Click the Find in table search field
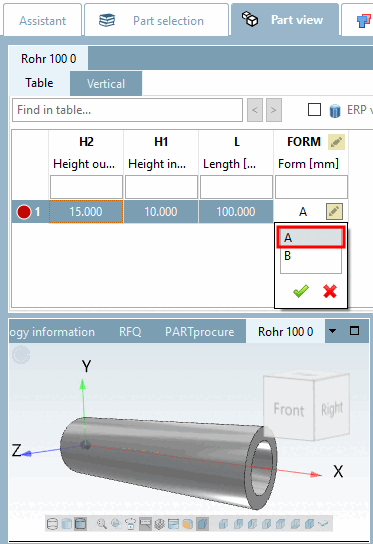 coord(127,110)
